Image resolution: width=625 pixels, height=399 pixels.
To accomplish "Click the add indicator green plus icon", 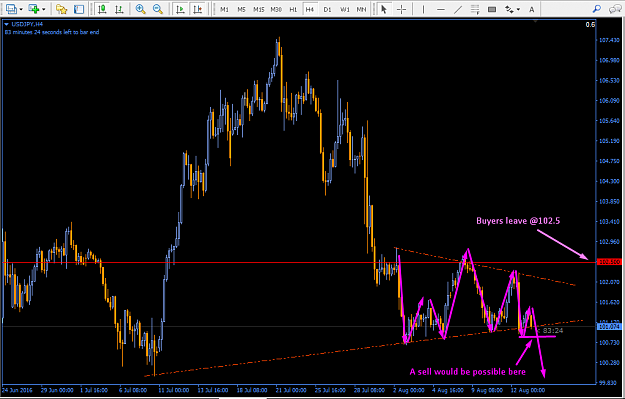I will 33,9.
